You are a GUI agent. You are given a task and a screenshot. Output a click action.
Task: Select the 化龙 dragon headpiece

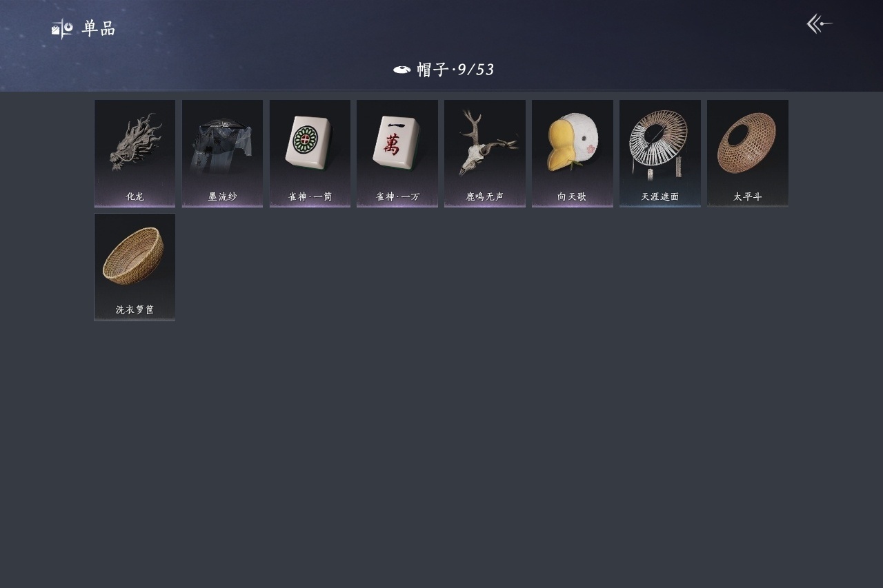click(x=135, y=153)
